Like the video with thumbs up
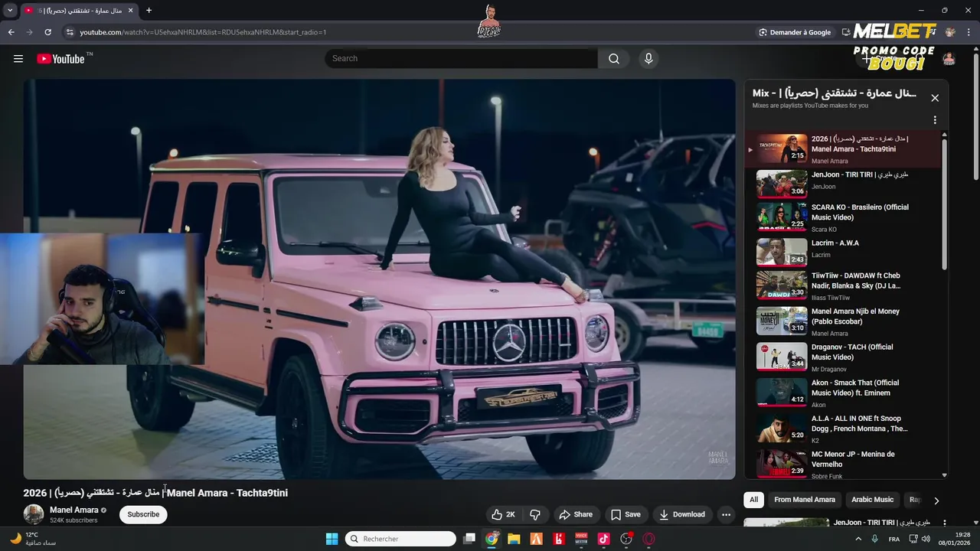The width and height of the screenshot is (980, 551). click(503, 514)
